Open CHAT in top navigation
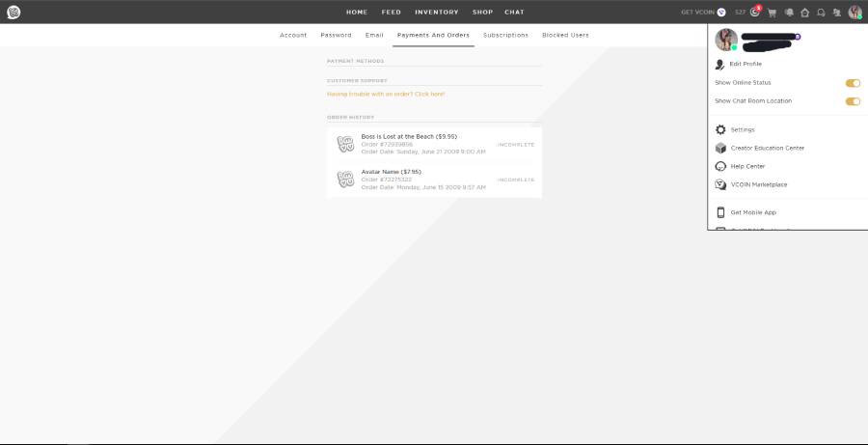This screenshot has height=445, width=868. coord(514,13)
